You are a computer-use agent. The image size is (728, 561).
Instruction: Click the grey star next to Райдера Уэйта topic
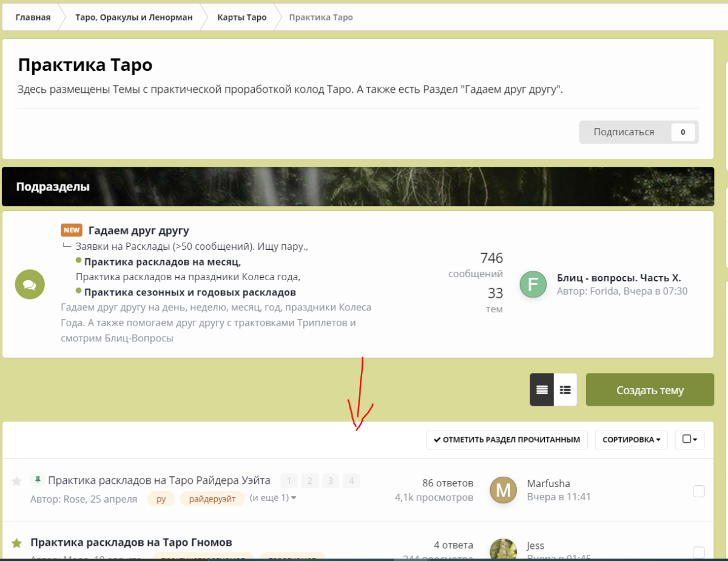17,482
